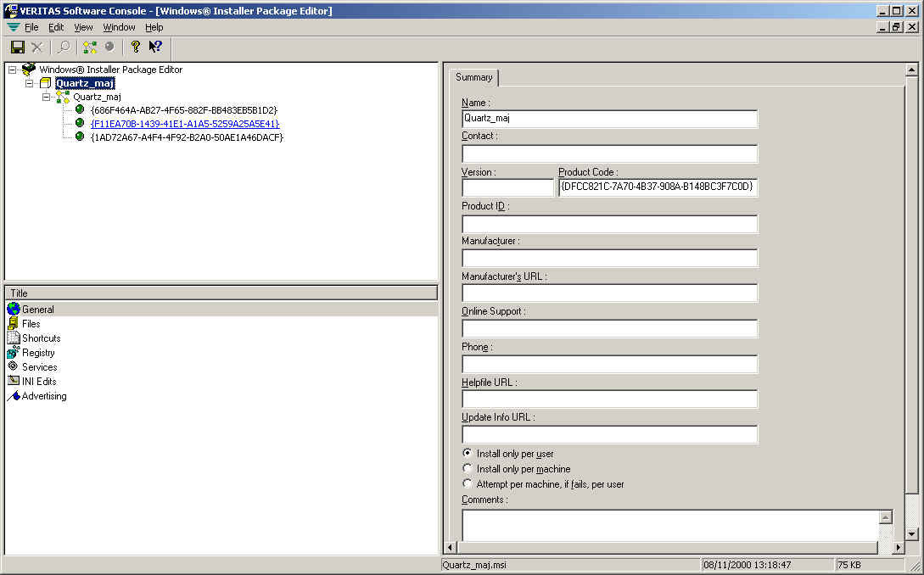Screen dimensions: 924x575
Task: Select the Advertising icon
Action: 14,396
